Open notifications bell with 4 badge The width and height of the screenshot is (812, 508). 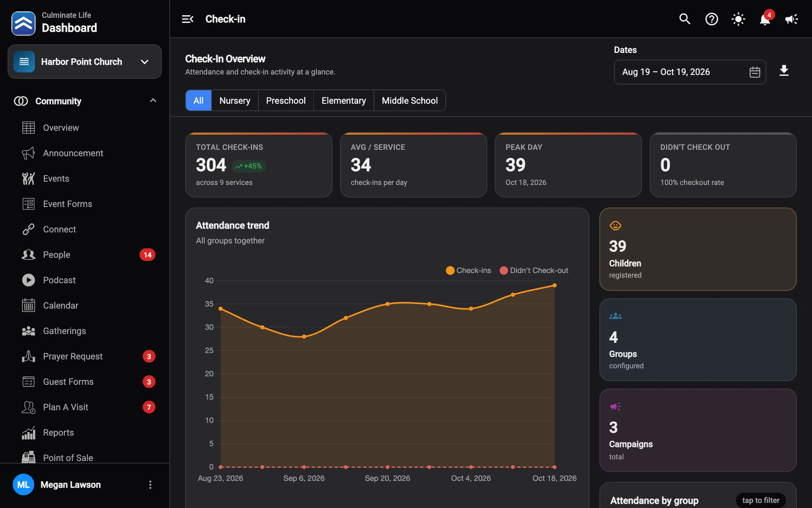tap(765, 19)
